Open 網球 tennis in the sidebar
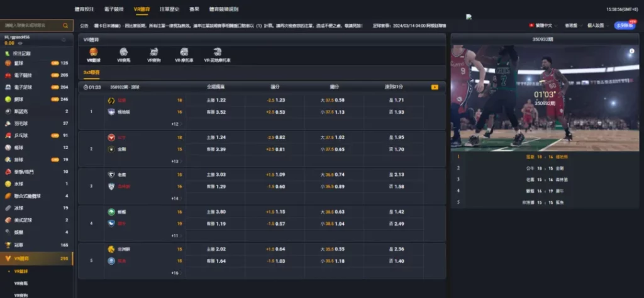 tap(36, 99)
